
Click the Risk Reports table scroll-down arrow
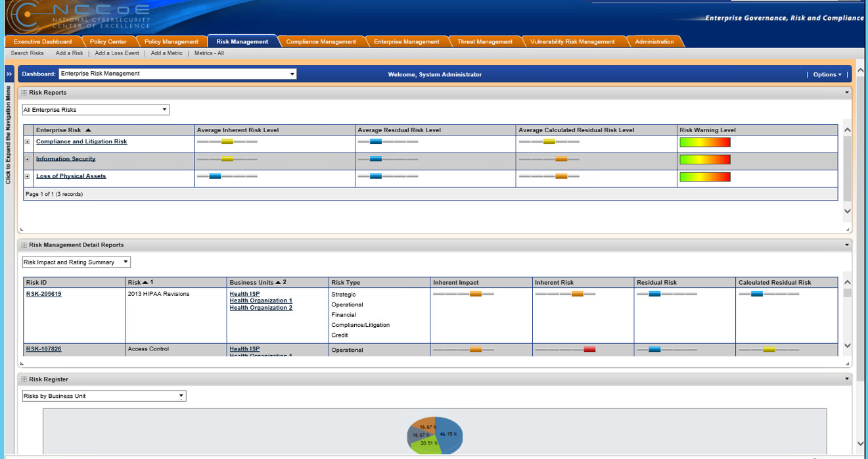pyautogui.click(x=847, y=211)
